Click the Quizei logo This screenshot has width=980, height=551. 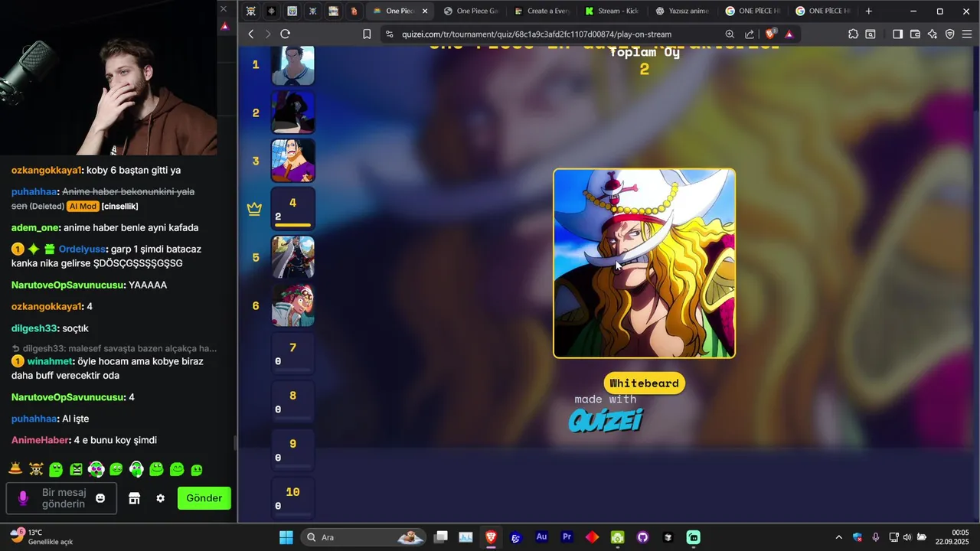pos(606,419)
